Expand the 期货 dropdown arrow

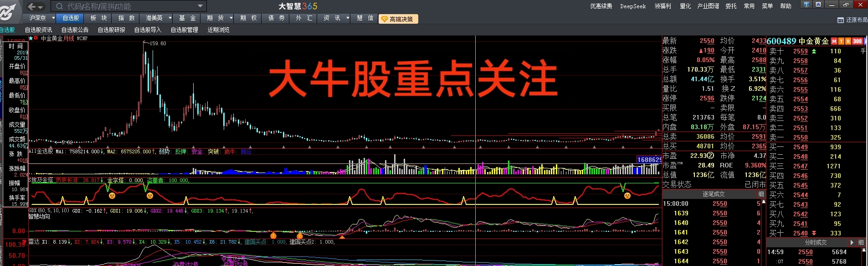tap(231, 18)
